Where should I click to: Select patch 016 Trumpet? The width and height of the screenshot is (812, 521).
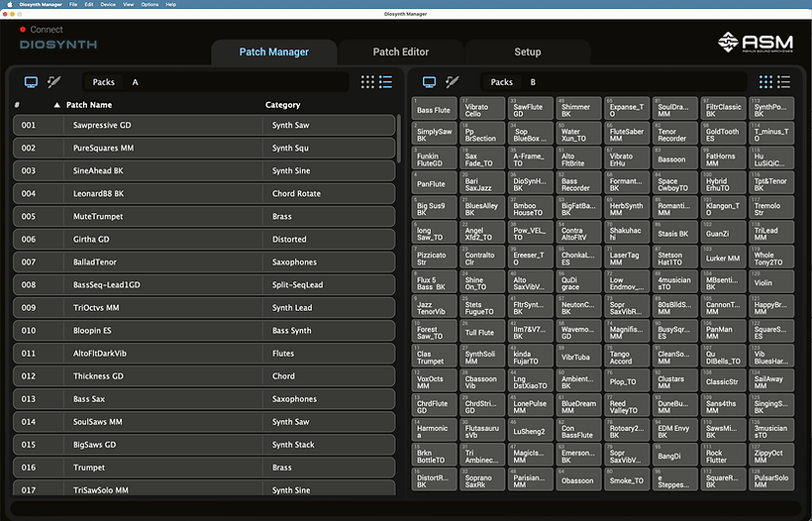tap(204, 468)
